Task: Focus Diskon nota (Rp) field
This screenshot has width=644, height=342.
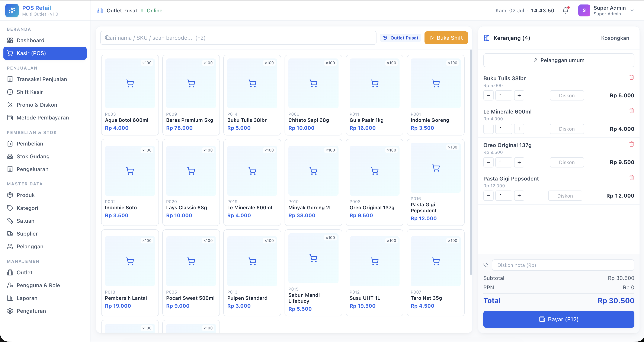Action: click(x=563, y=265)
